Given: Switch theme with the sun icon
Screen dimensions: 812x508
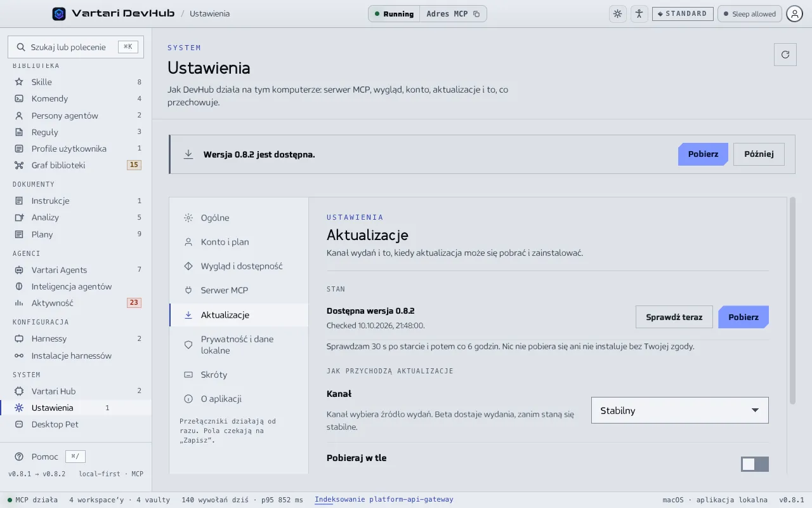Looking at the screenshot, I should point(617,14).
